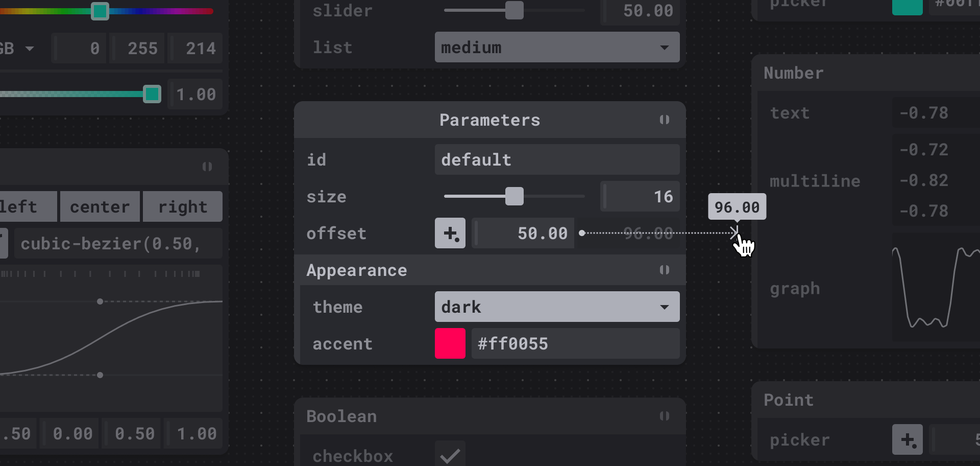Click the accent color swatch
Viewport: 980px width, 466px height.
(450, 344)
